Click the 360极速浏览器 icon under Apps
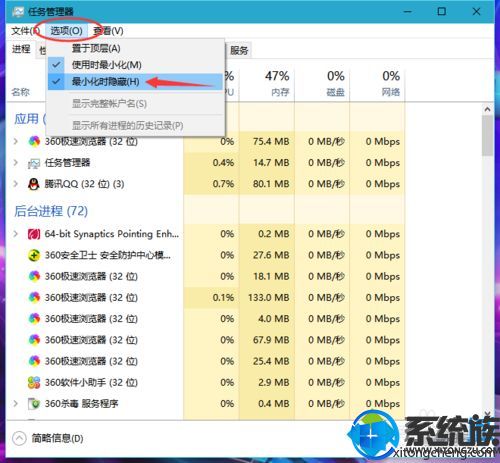Screen dimensions: 500x463 click(34, 142)
